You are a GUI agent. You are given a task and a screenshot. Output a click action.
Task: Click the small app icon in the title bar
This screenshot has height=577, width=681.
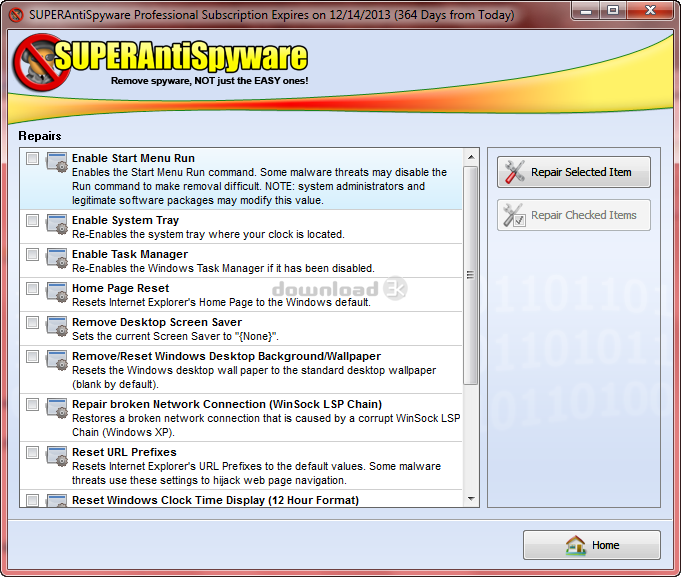pyautogui.click(x=15, y=15)
